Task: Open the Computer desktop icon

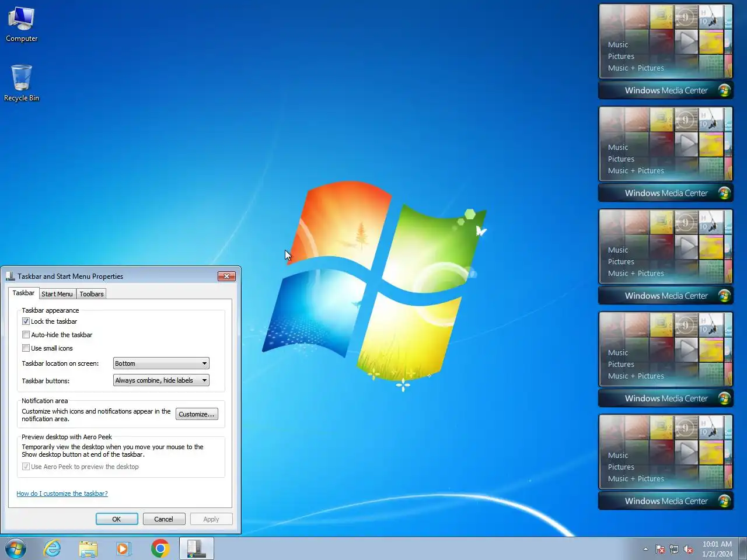Action: point(22,24)
